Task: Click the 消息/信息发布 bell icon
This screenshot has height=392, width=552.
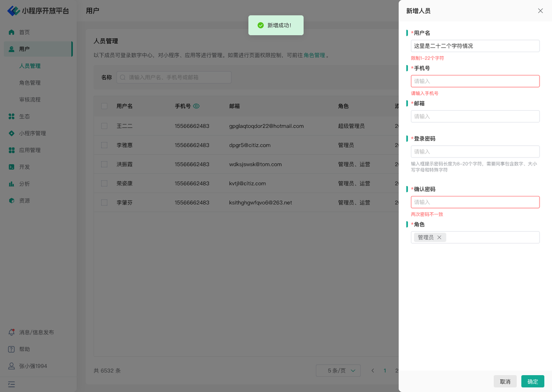Action: 12,333
